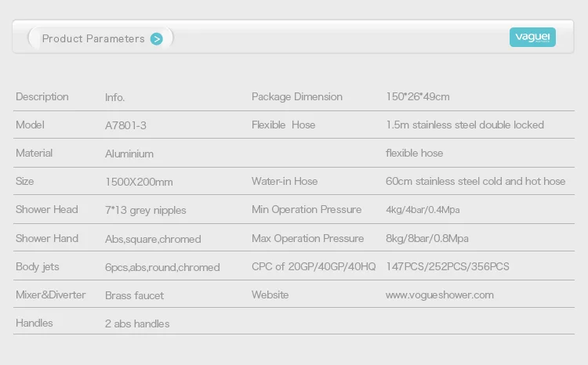The height and width of the screenshot is (365, 588).
Task: Select the Flexible Hose label
Action: coord(283,125)
